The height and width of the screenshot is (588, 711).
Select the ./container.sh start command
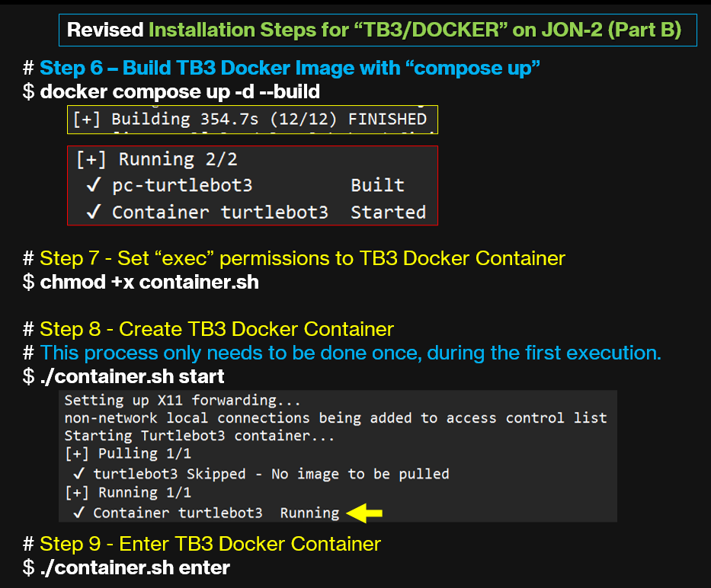(132, 376)
